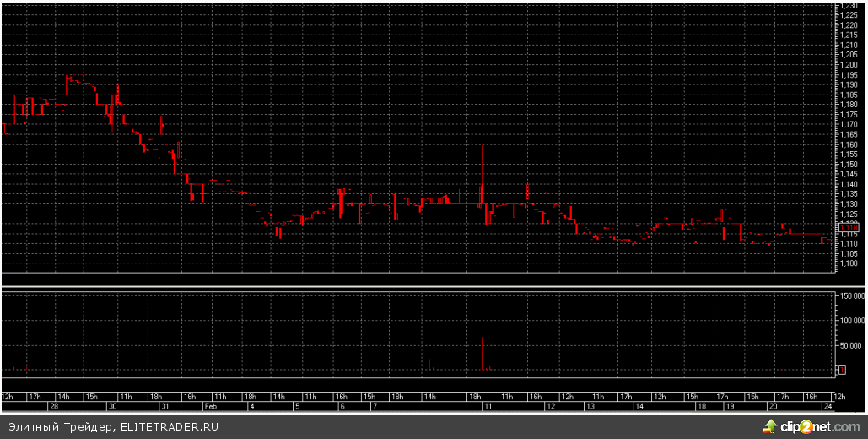Select the 24 date label on timeline
868x439 pixels.
point(828,406)
